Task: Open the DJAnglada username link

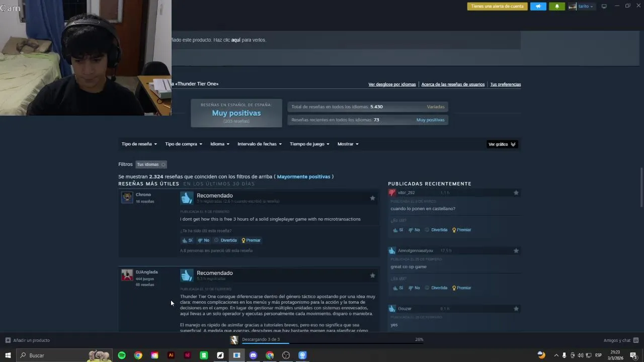Action: 146,272
